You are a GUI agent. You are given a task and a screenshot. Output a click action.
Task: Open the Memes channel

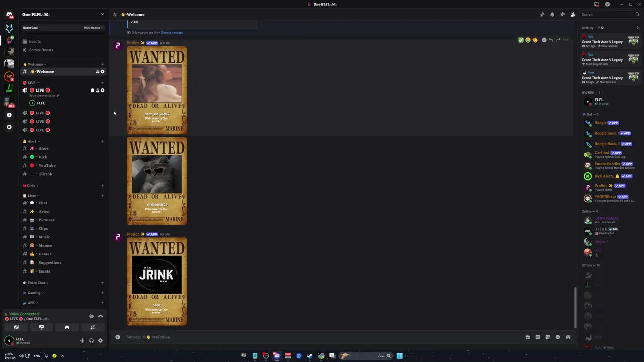(x=63, y=245)
